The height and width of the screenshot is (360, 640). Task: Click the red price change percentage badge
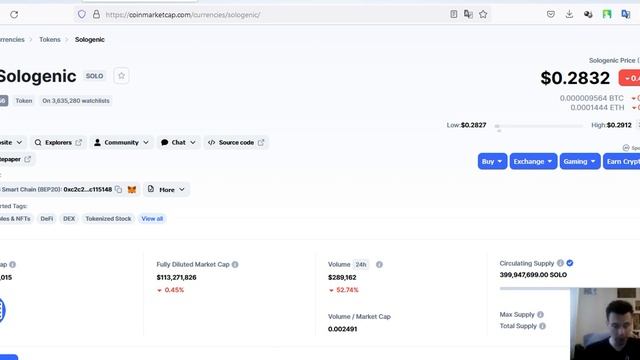629,78
